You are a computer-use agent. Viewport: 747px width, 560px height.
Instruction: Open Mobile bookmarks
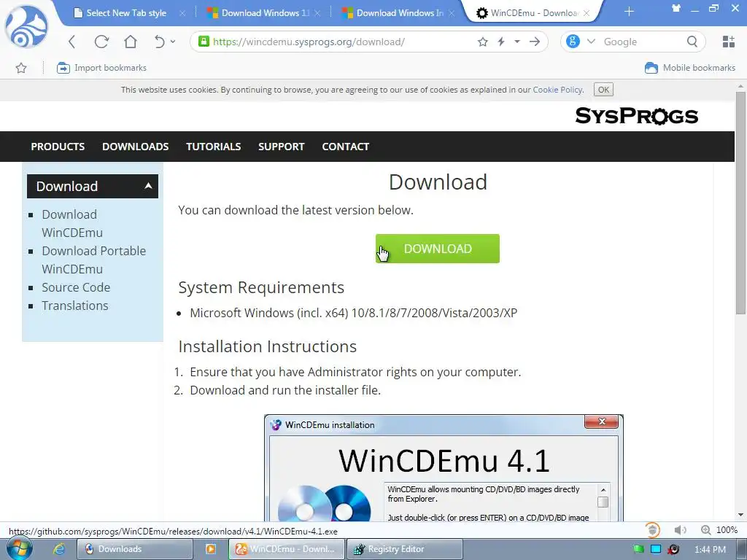(690, 68)
